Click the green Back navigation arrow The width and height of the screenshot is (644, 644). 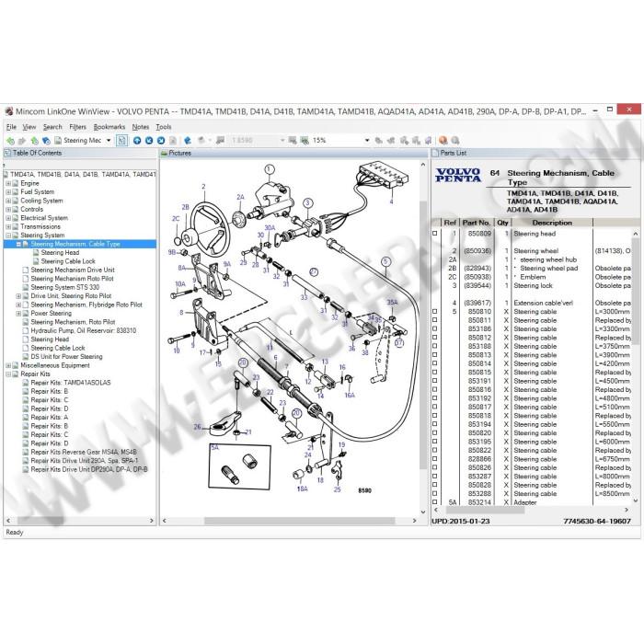10,141
